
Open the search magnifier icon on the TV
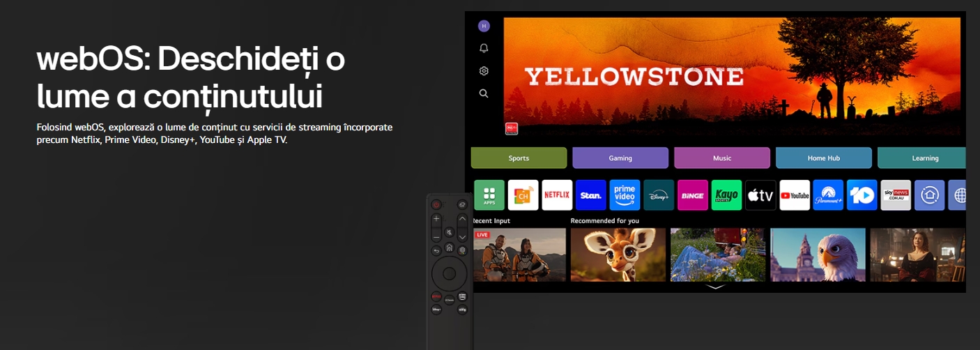pyautogui.click(x=484, y=93)
